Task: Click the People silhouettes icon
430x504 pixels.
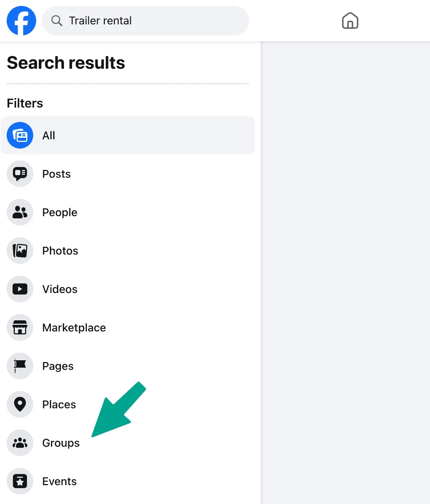Action: (20, 212)
